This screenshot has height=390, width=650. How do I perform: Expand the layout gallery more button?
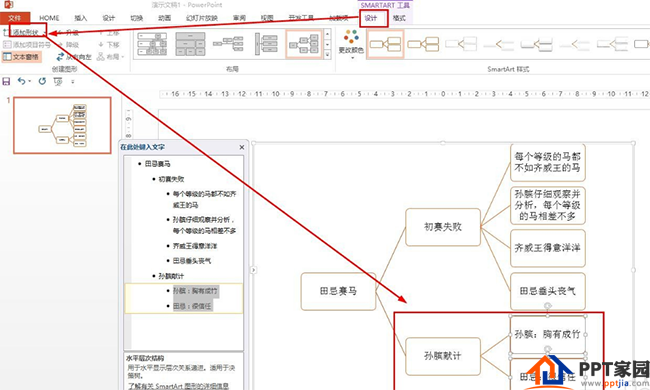[x=327, y=54]
